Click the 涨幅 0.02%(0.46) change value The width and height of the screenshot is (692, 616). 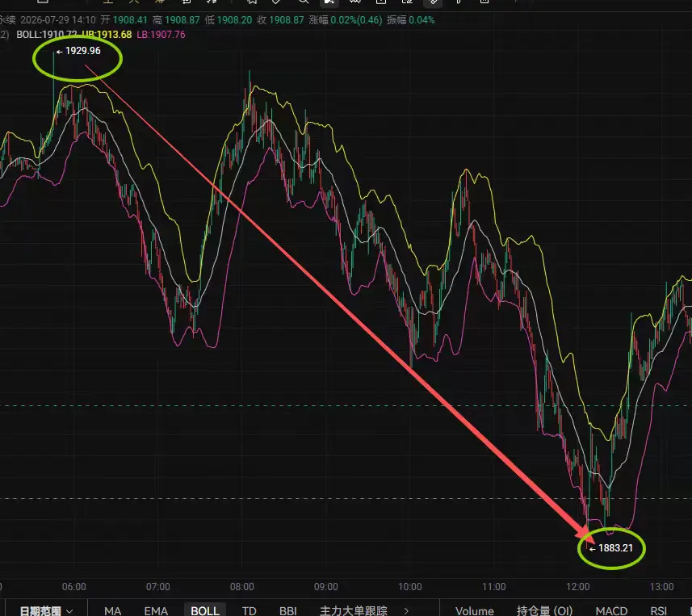pos(346,20)
